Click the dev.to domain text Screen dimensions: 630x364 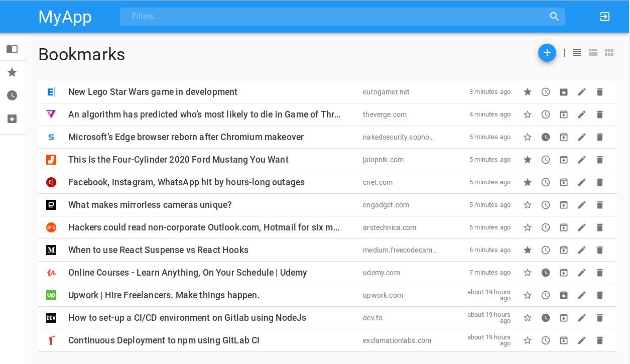point(372,318)
